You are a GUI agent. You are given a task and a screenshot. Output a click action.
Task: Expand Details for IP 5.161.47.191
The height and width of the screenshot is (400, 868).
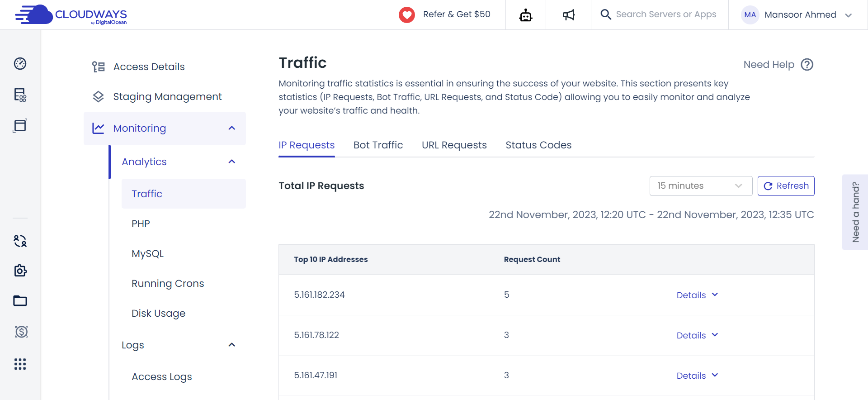pos(698,376)
